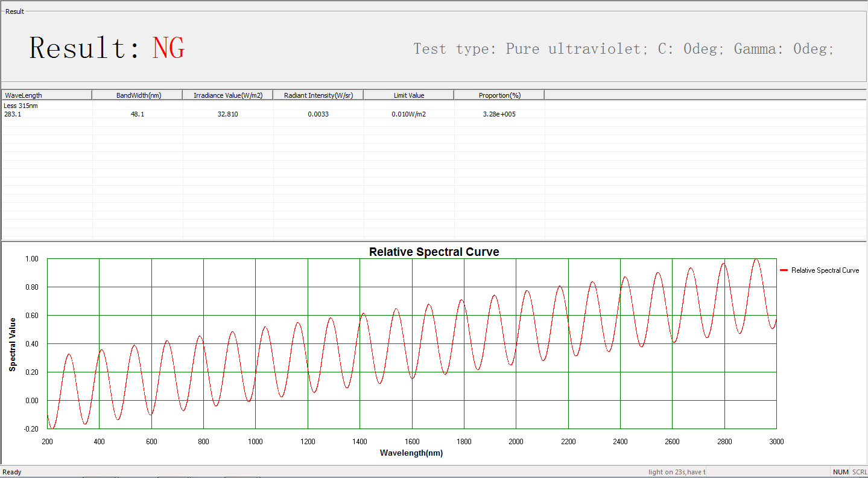Click the NUM indicator in status bar

(840, 472)
